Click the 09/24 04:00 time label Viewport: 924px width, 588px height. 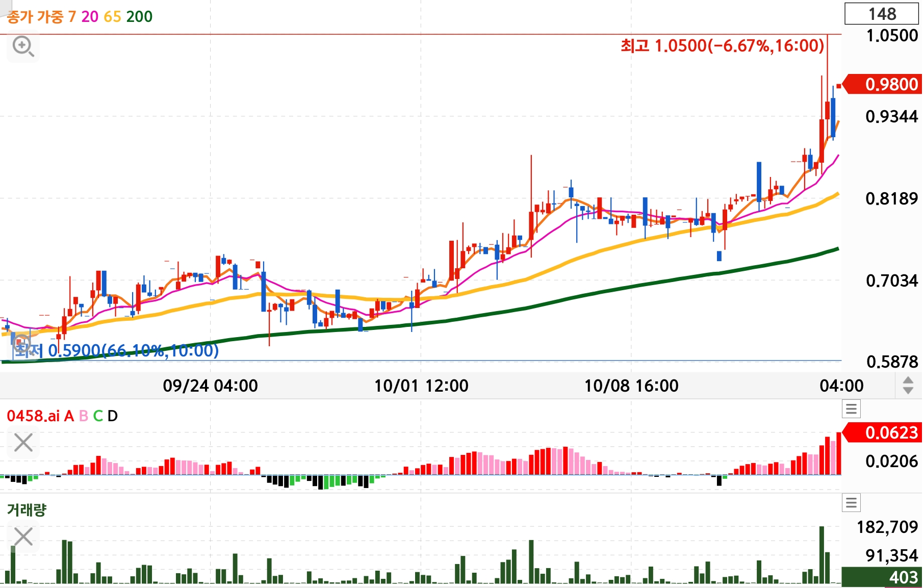click(210, 386)
